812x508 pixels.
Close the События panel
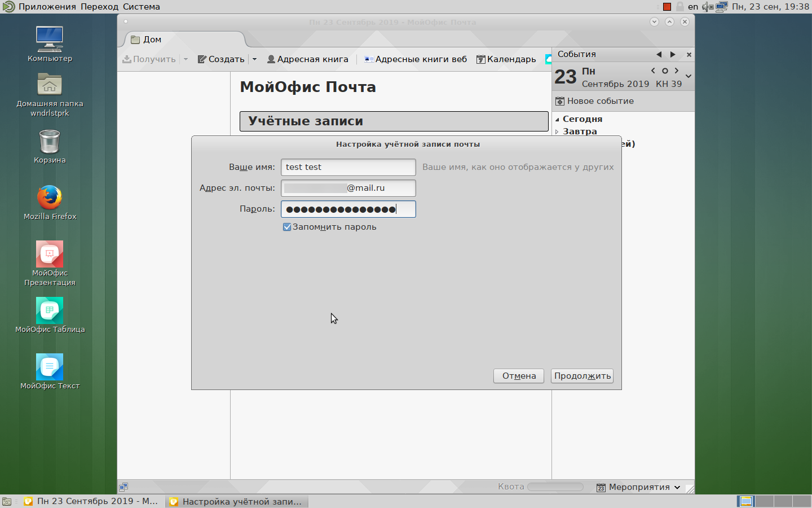pyautogui.click(x=689, y=54)
